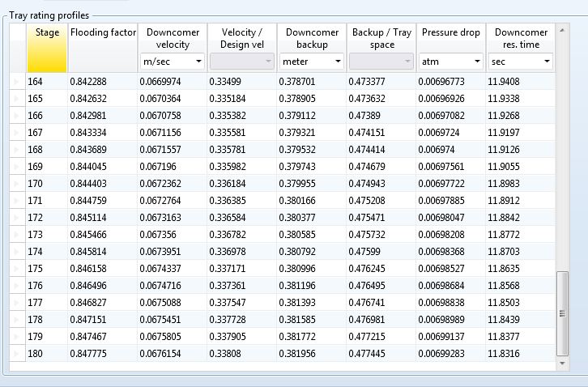Viewport: 588px width, 387px height.
Task: Select the Stage cell 180
Action: pos(46,353)
